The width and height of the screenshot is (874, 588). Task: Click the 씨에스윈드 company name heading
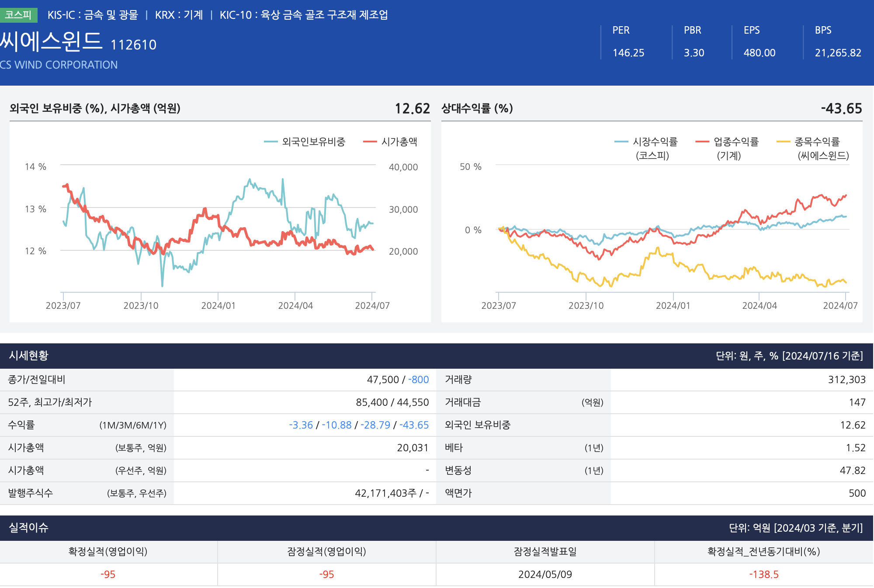(x=51, y=42)
